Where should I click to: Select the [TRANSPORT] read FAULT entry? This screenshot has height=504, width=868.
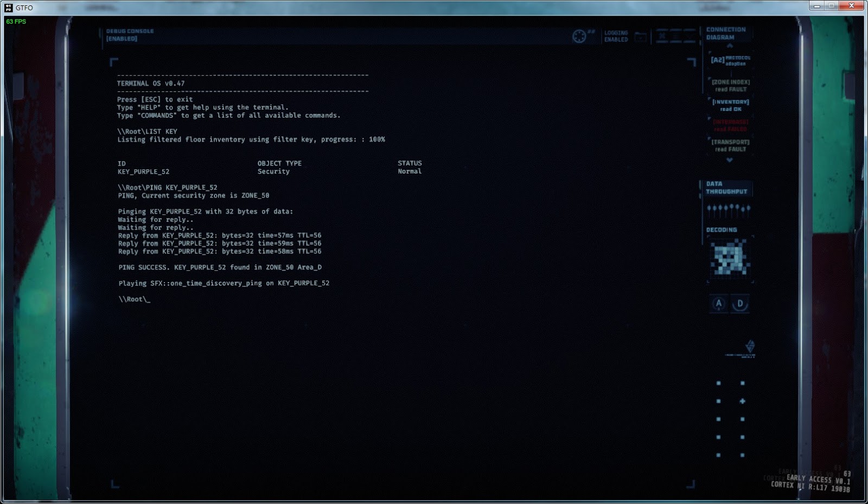pos(731,145)
